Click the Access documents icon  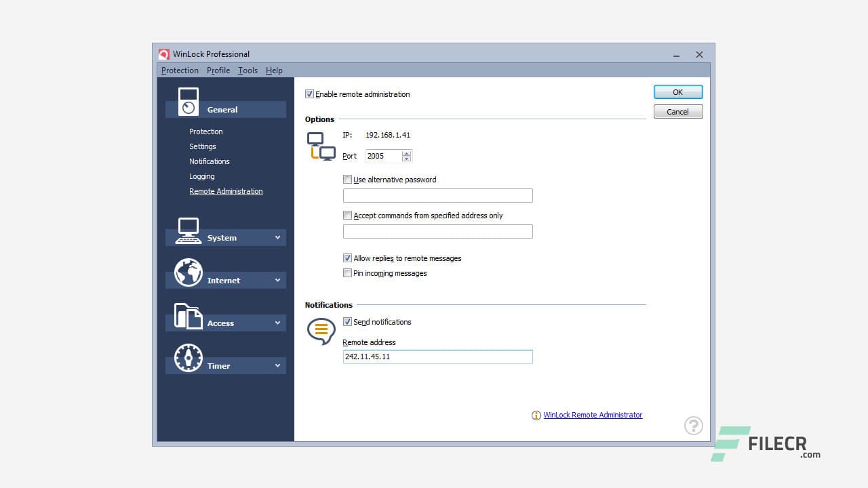187,315
